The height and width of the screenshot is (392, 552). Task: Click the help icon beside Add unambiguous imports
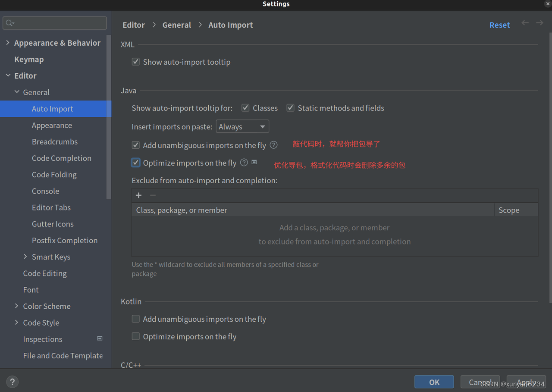[x=273, y=145]
